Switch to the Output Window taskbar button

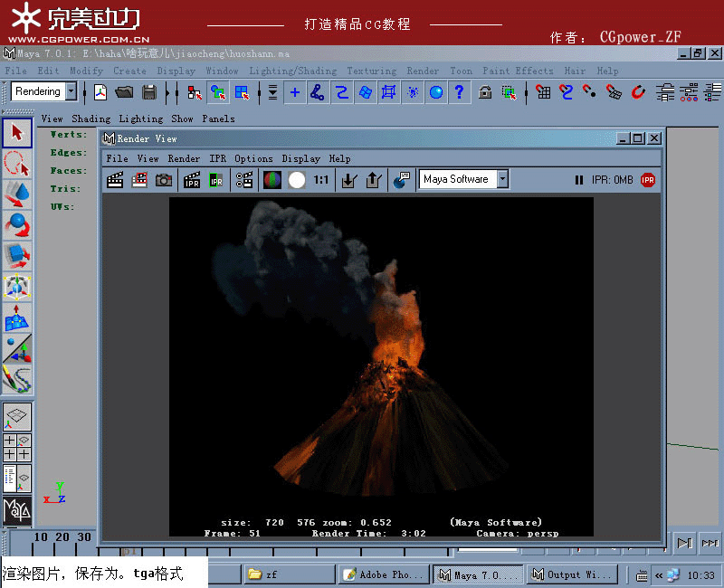[572, 574]
